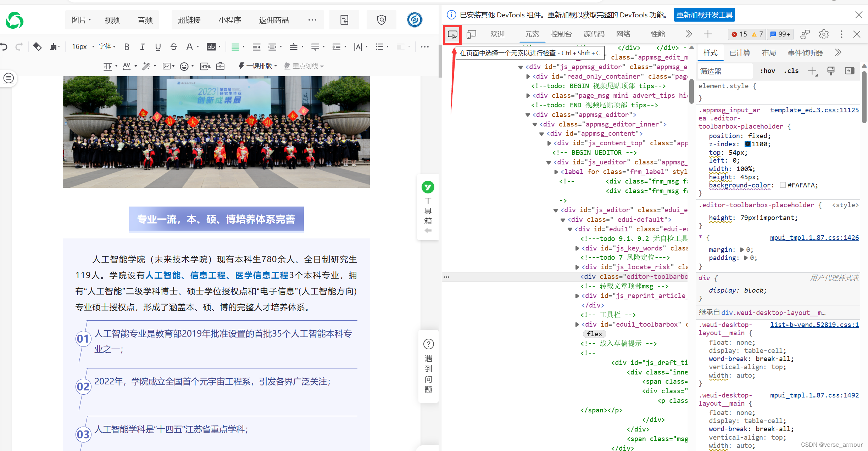
Task: Toggle the .cls class editor
Action: coord(791,71)
